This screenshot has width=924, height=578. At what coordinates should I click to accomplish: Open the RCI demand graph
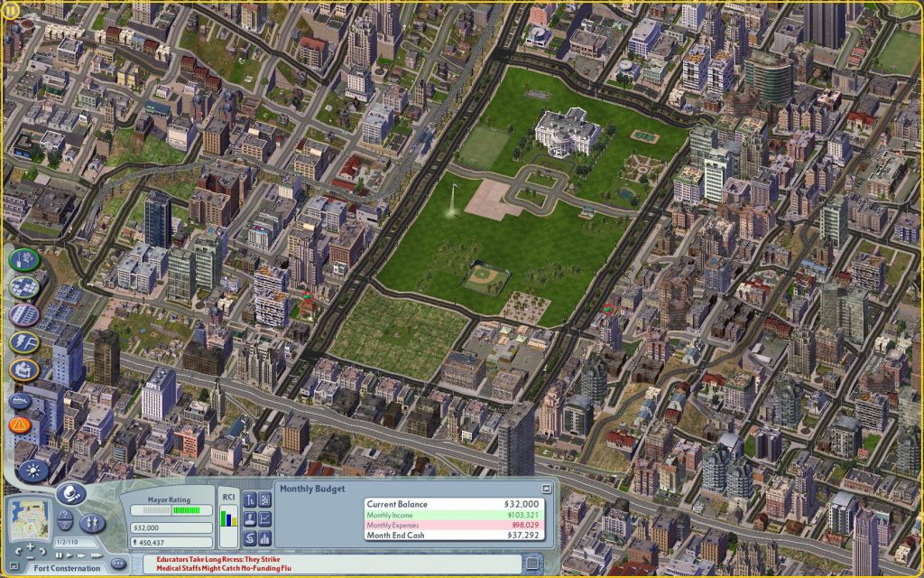pyautogui.click(x=228, y=527)
